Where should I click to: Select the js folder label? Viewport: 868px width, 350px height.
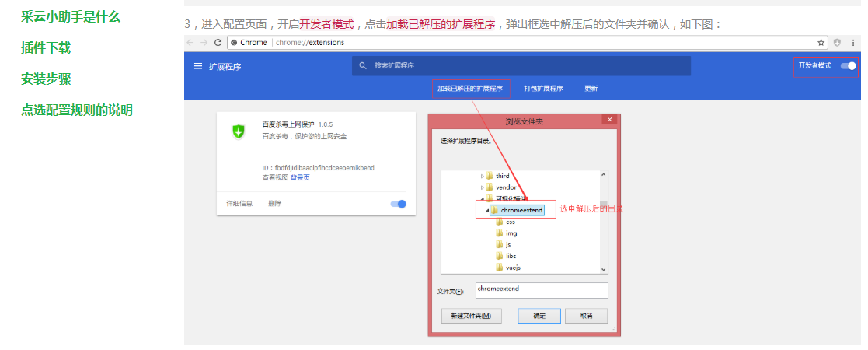tap(508, 244)
